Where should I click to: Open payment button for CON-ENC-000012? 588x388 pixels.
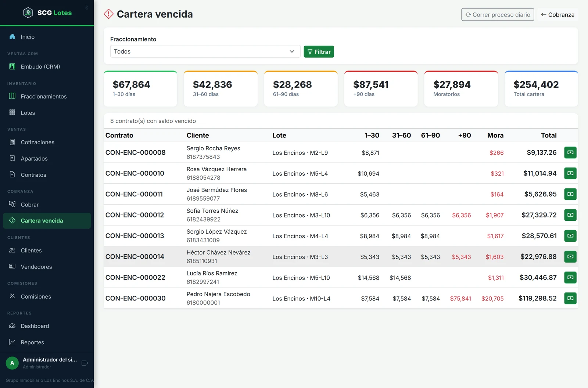pos(570,215)
